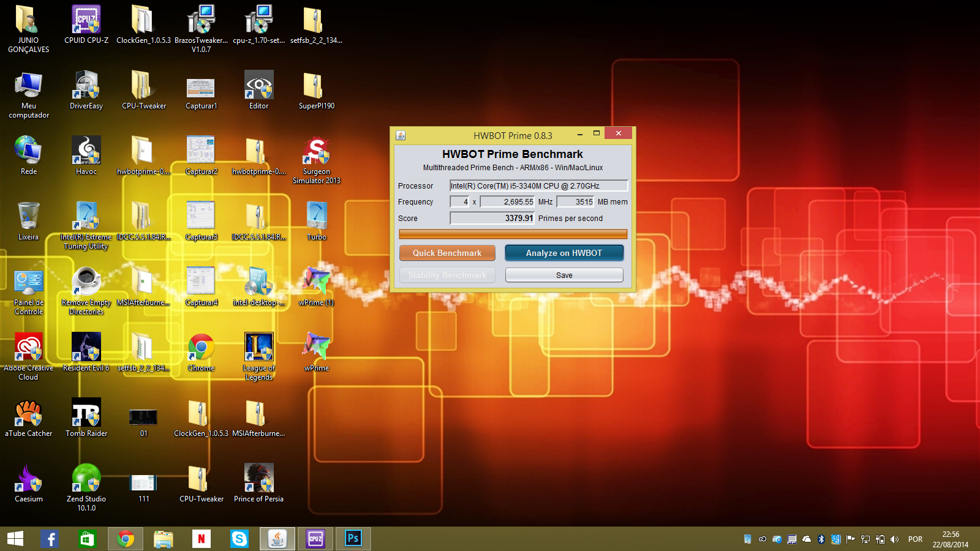Open Chrome from the taskbar
Screen dimensions: 980x551
(x=126, y=539)
